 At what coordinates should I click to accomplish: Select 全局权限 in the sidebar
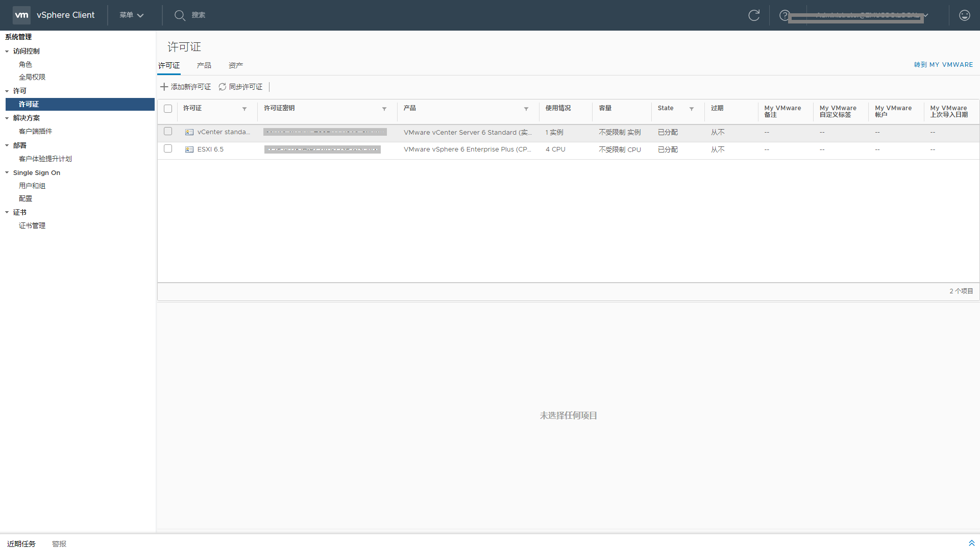(32, 77)
